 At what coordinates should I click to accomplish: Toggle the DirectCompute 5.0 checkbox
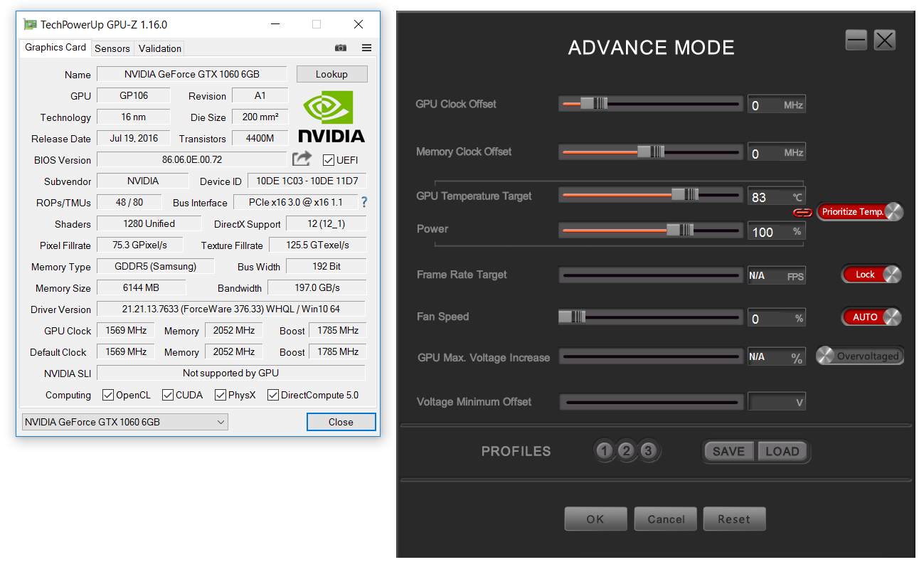pyautogui.click(x=273, y=395)
